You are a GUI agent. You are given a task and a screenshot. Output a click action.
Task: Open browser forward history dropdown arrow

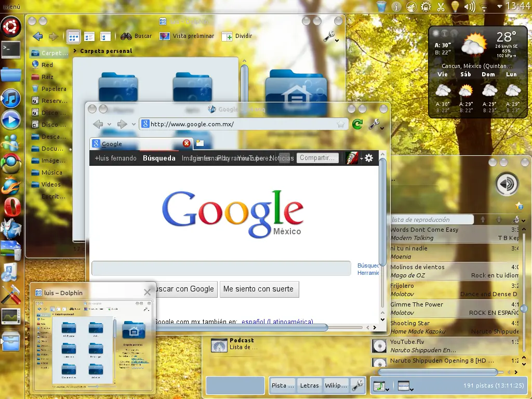tap(134, 125)
